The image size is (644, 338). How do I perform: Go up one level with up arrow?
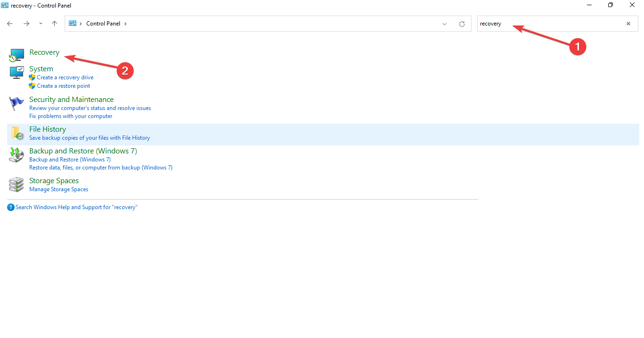coord(55,24)
